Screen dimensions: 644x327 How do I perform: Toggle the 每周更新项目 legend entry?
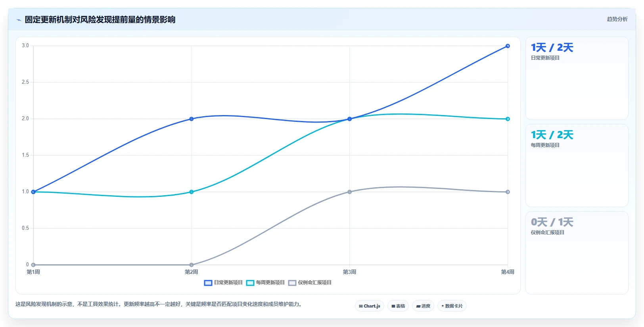coord(265,283)
